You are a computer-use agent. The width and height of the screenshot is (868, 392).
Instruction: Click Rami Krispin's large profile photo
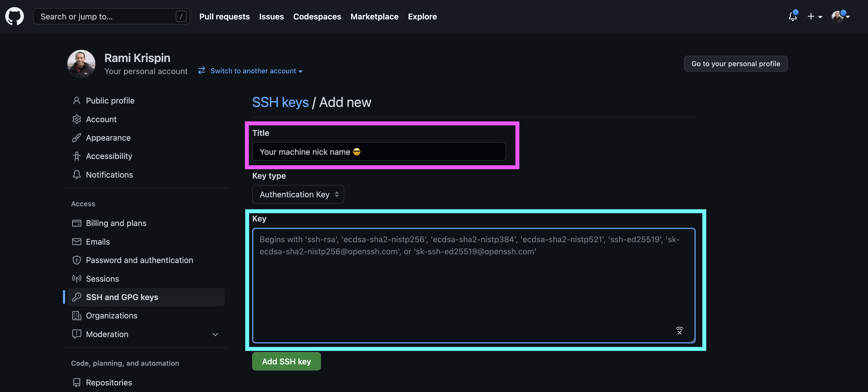pos(81,64)
